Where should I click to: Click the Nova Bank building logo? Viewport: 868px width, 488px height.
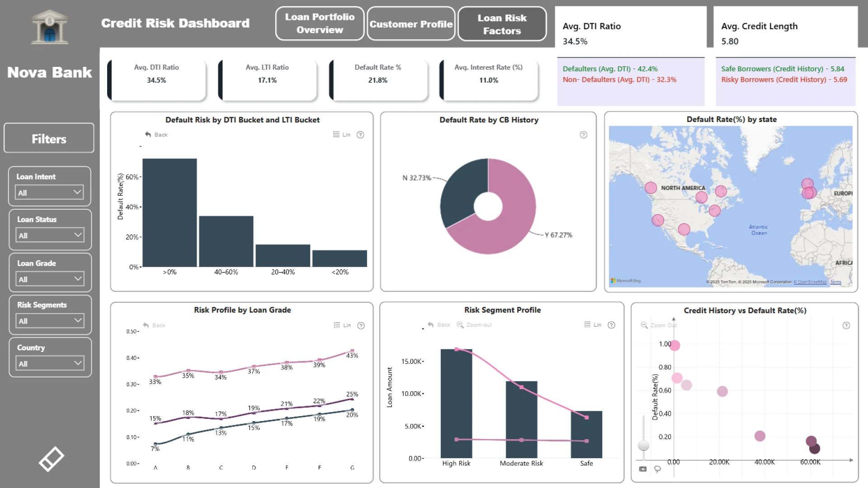[x=50, y=27]
